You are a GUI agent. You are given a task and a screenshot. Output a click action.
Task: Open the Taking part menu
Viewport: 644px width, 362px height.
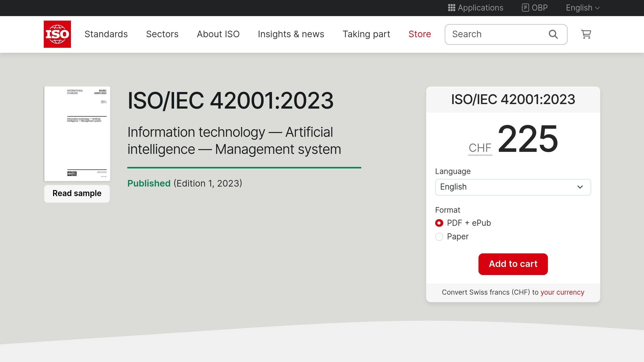pyautogui.click(x=366, y=34)
